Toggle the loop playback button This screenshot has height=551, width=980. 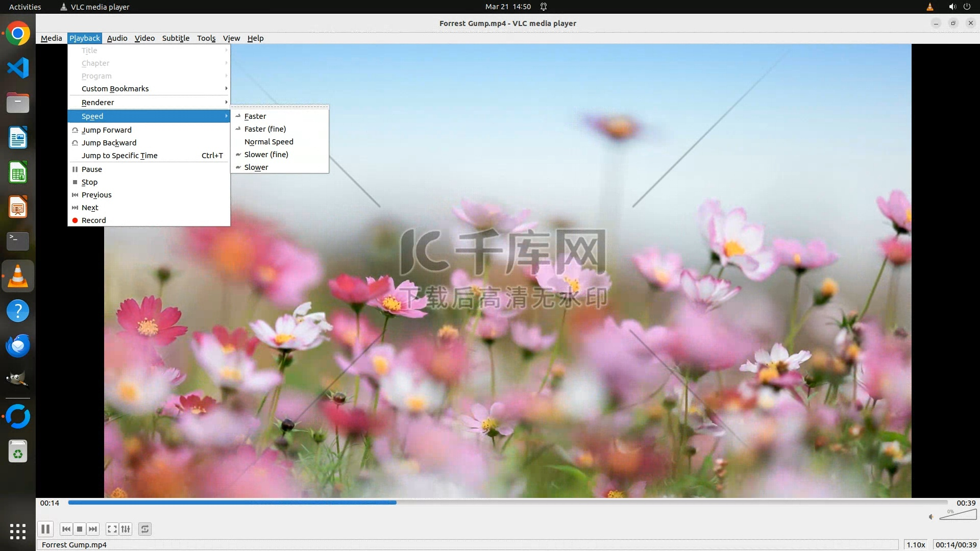click(145, 529)
